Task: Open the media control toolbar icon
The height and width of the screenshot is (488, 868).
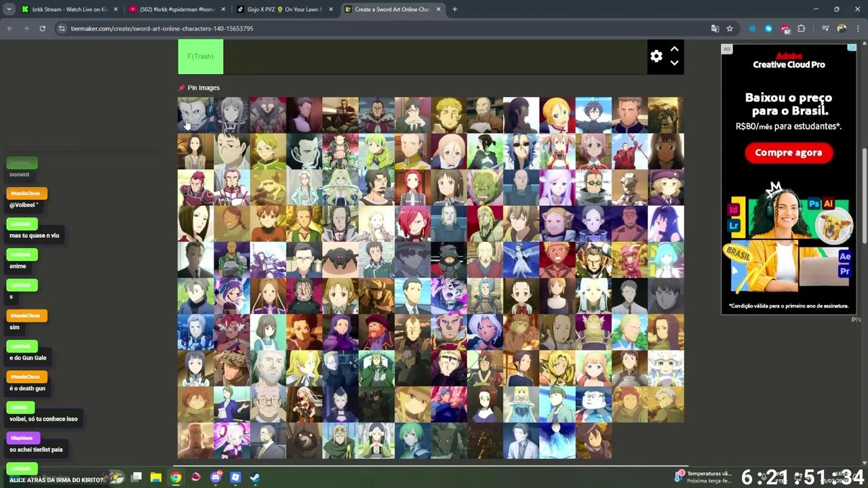Action: pyautogui.click(x=825, y=28)
